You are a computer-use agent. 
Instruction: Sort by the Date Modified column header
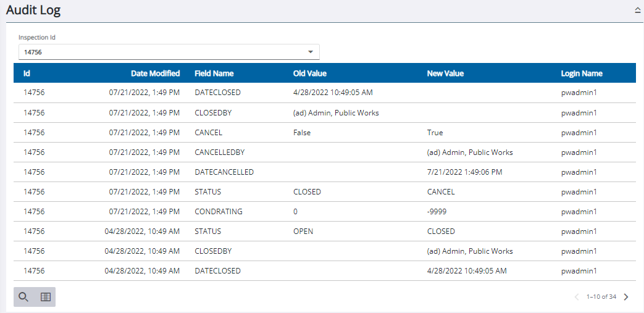click(x=155, y=73)
